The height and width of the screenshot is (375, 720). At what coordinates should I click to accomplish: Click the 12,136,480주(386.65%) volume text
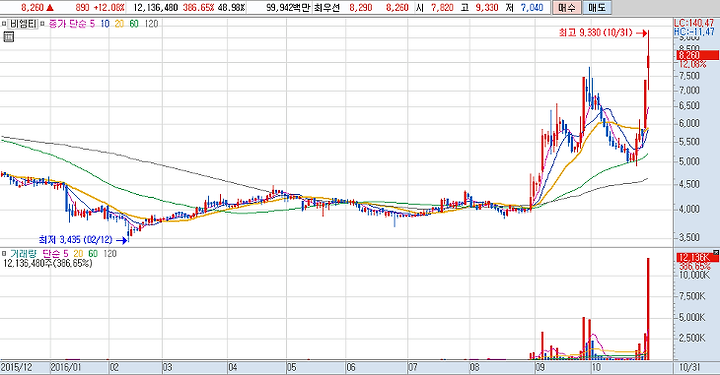point(48,263)
